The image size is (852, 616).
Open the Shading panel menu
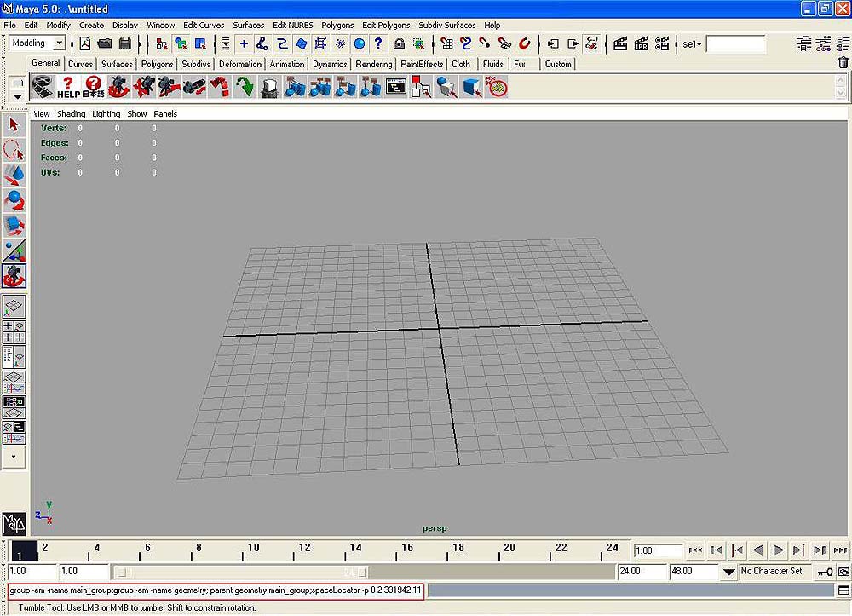tap(71, 113)
